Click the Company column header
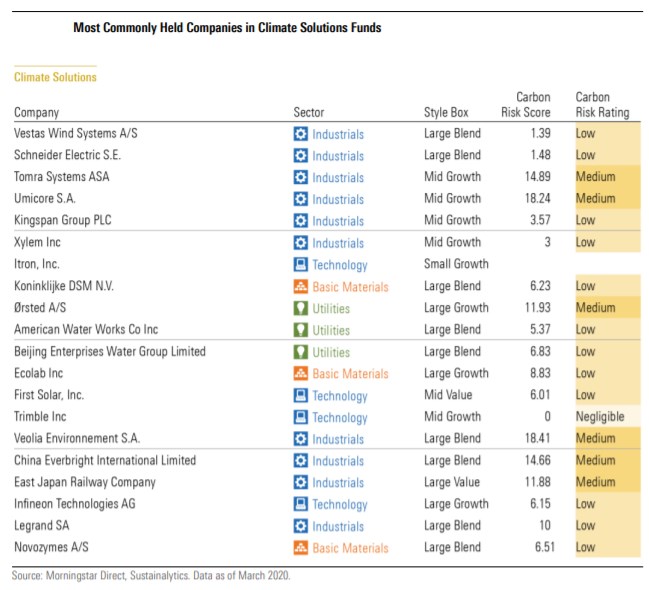Viewport: 649px width, 590px height. [36, 113]
